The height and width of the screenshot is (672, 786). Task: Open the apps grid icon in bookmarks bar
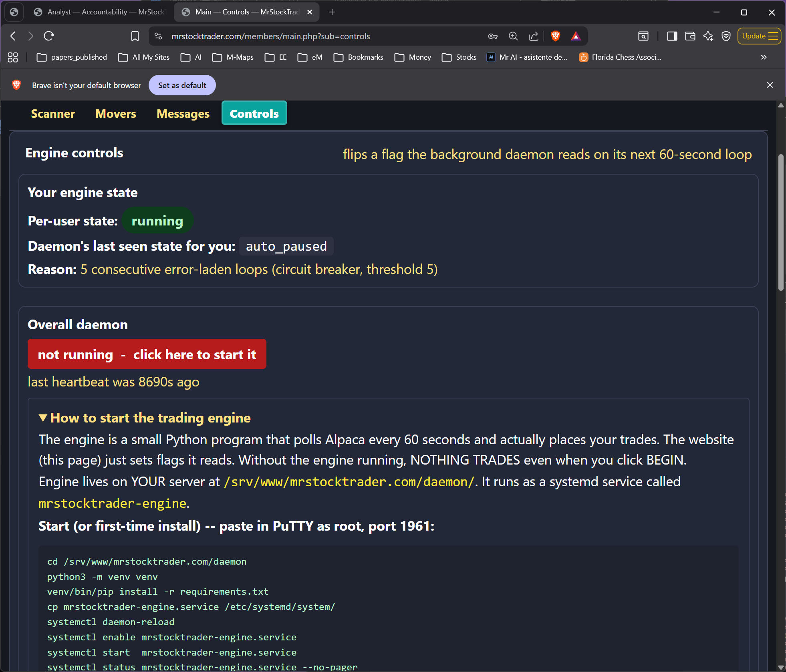[x=13, y=57]
